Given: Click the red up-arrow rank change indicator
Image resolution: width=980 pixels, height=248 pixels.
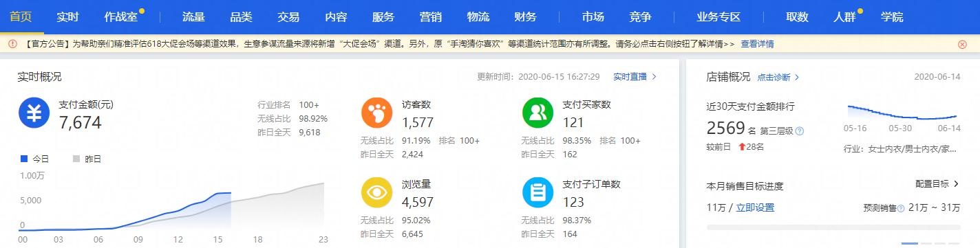Looking at the screenshot, I should click(742, 147).
